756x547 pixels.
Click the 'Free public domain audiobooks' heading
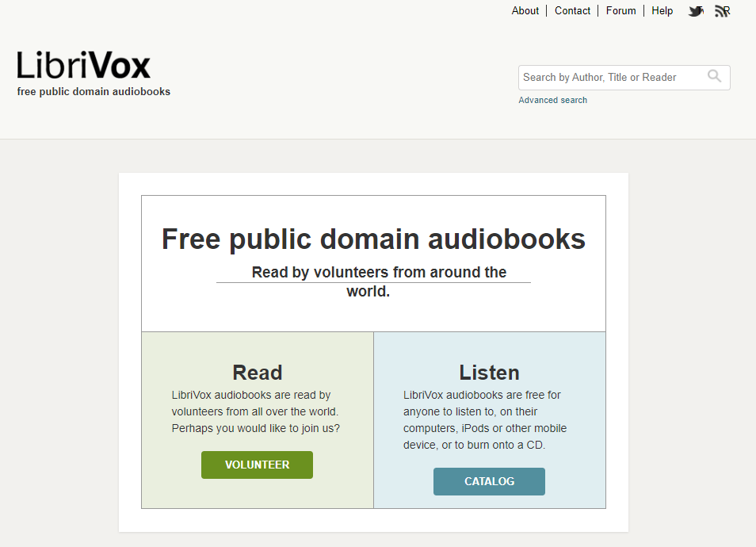click(374, 239)
